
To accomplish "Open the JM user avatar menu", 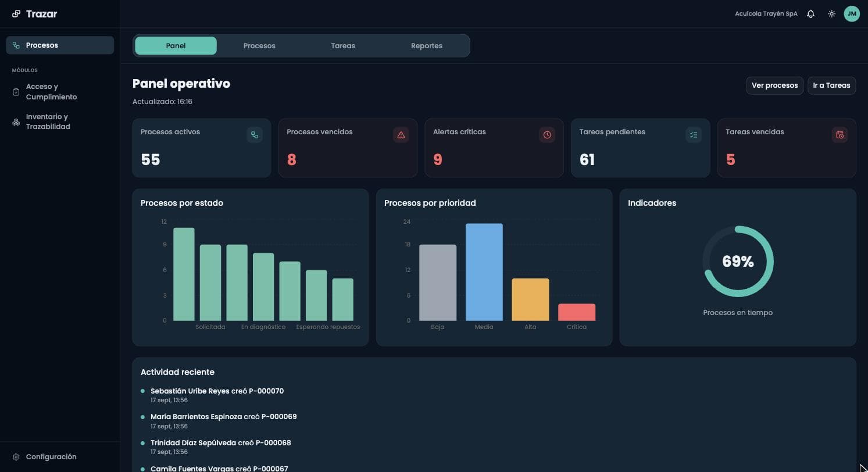I will (x=852, y=14).
